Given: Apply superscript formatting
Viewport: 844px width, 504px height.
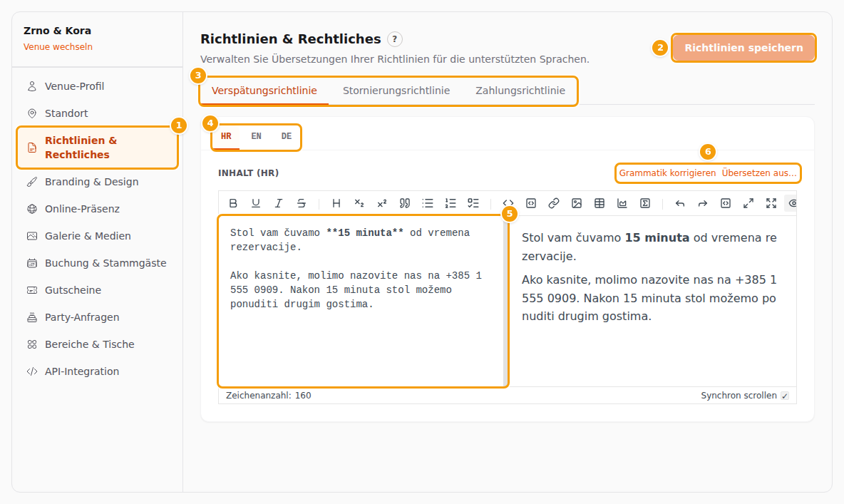Looking at the screenshot, I should point(381,203).
